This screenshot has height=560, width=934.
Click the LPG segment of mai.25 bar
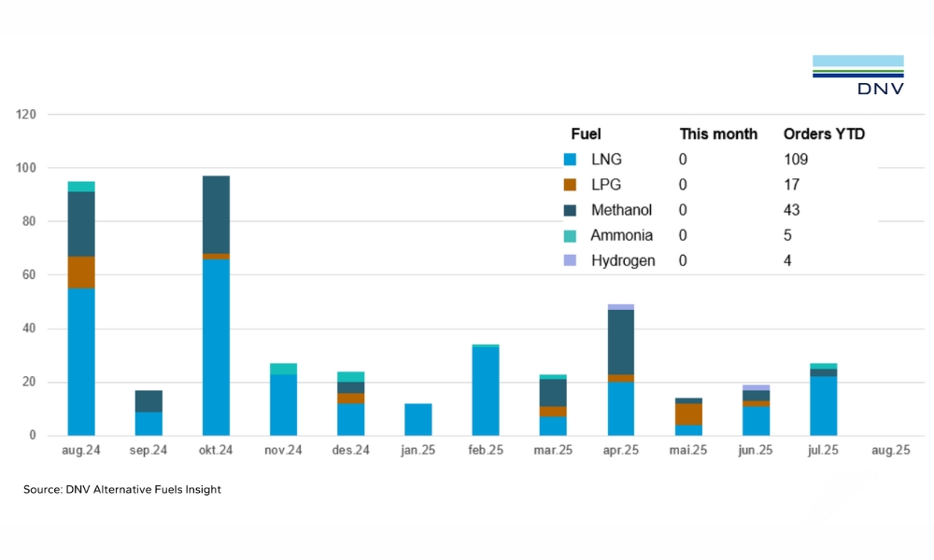pyautogui.click(x=687, y=413)
